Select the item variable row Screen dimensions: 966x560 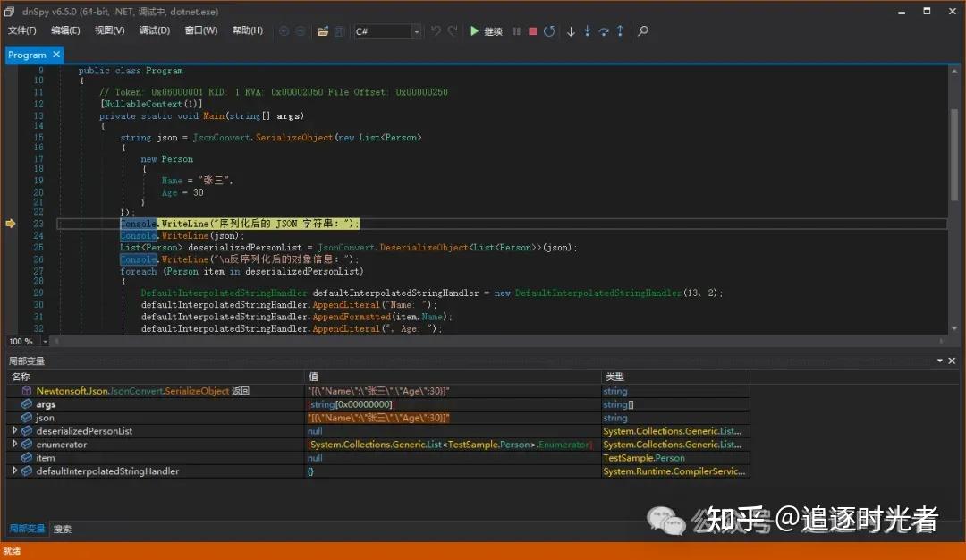coord(378,458)
